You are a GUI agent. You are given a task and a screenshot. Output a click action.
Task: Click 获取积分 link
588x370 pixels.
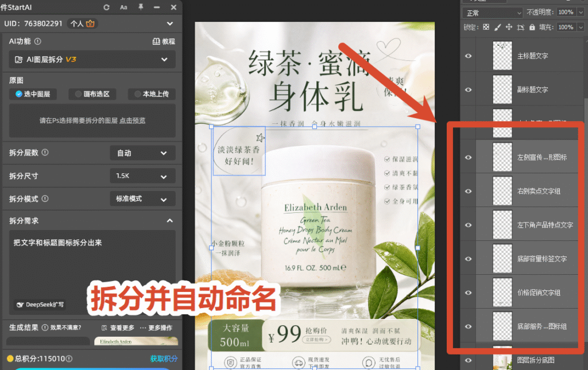(164, 359)
